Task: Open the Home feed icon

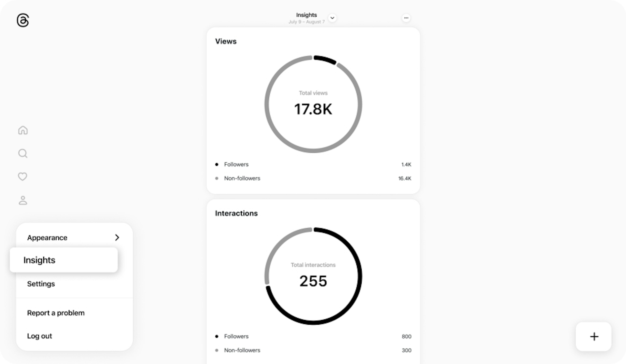Action: (22, 130)
